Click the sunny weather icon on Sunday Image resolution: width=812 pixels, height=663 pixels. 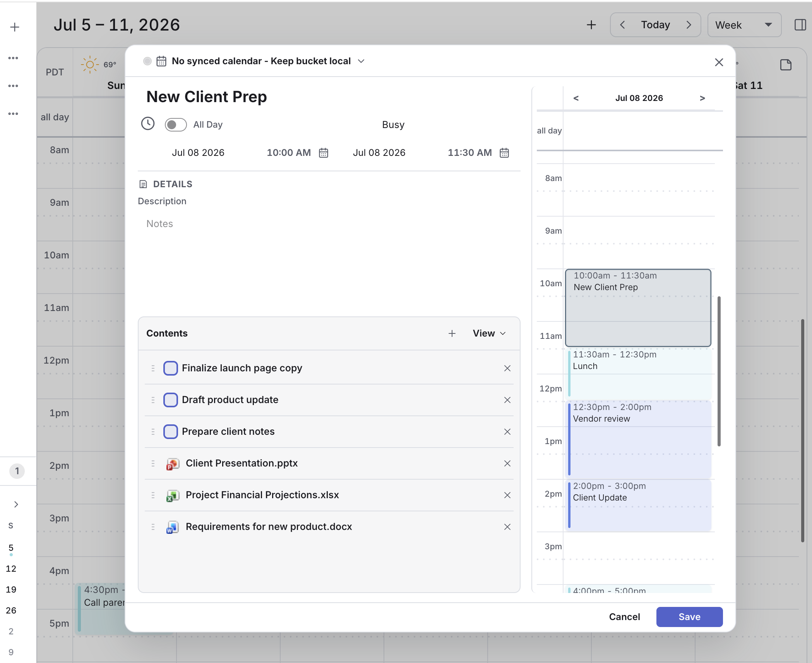click(x=90, y=65)
